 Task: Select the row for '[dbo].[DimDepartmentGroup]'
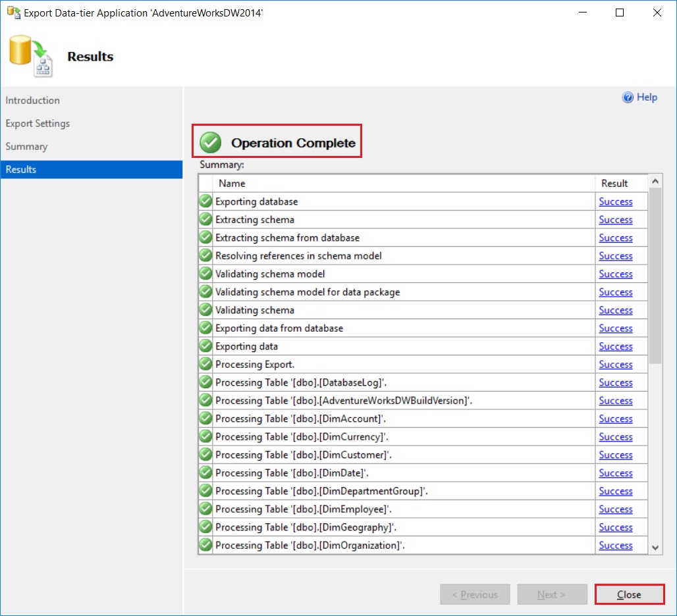[423, 492]
